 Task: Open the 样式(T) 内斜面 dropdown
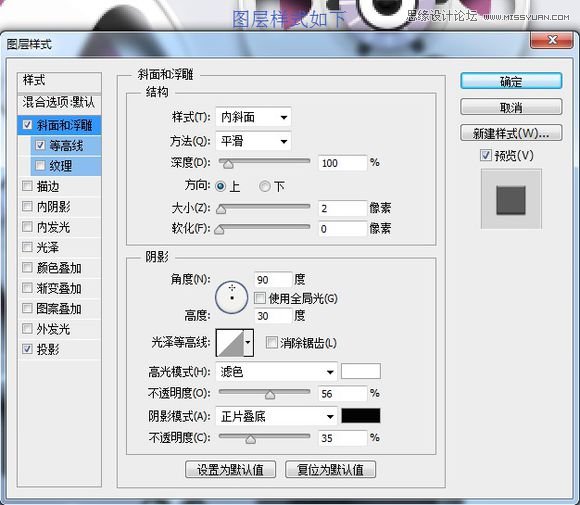click(x=253, y=117)
